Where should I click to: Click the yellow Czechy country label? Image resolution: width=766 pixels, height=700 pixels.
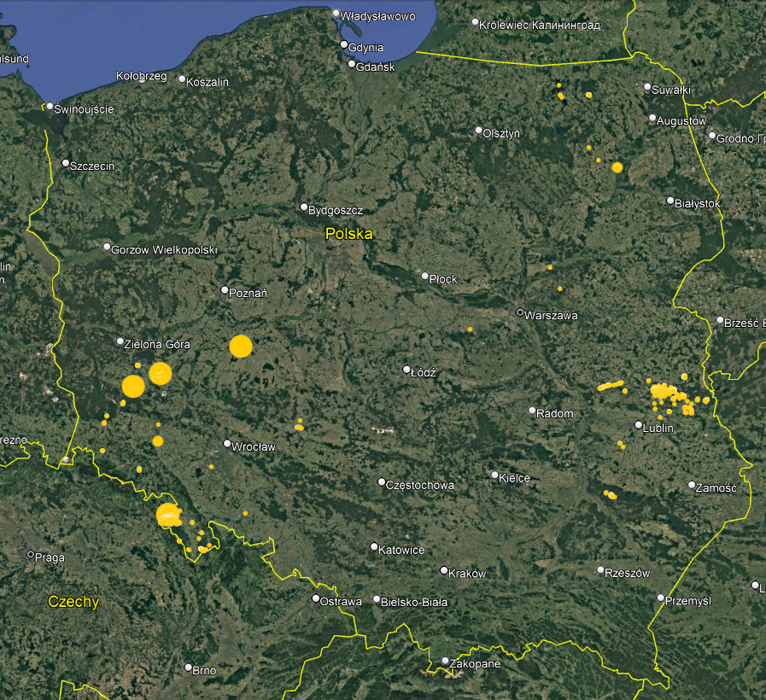[73, 602]
